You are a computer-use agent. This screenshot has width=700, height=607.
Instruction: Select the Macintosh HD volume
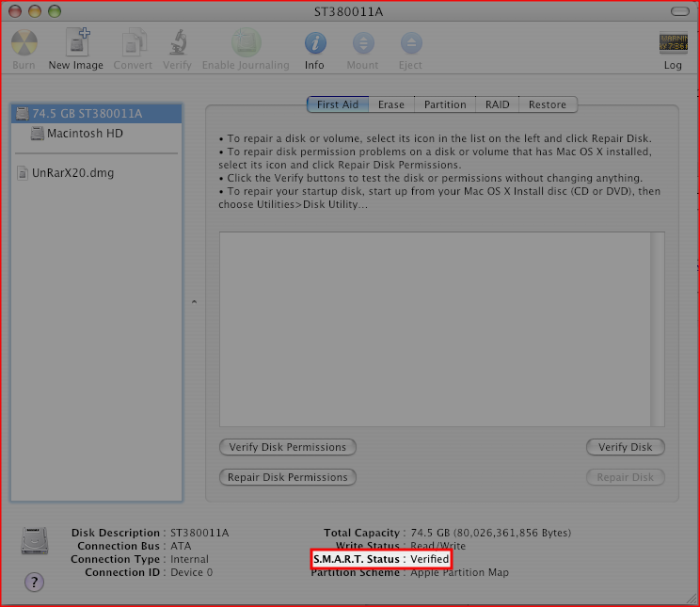click(96, 133)
